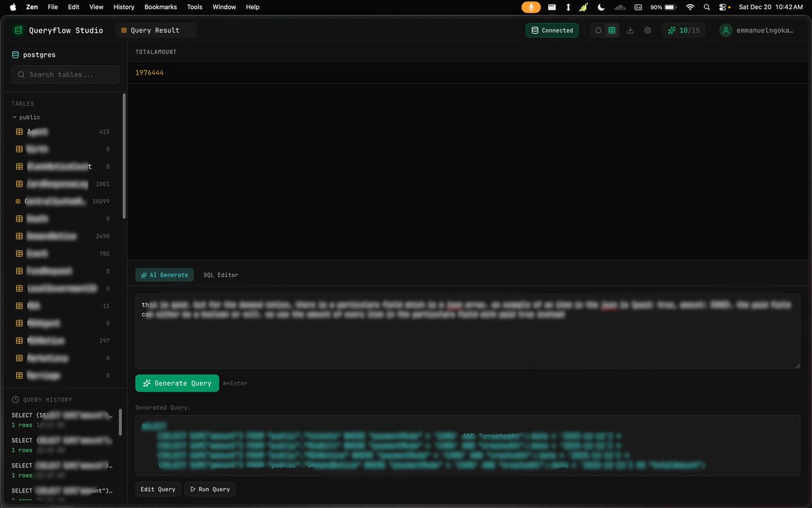Click table icon of row with count 1001
The width and height of the screenshot is (812, 508).
click(20, 184)
